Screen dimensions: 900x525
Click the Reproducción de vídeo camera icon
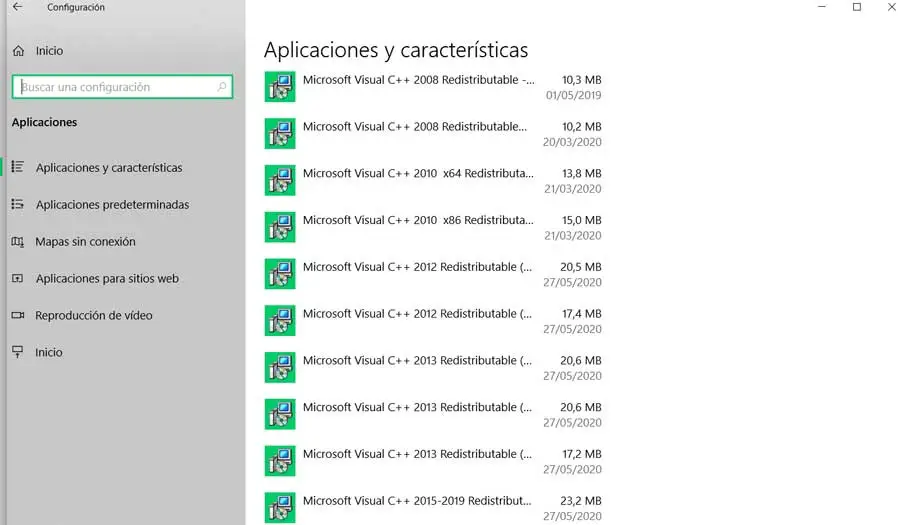(x=18, y=315)
